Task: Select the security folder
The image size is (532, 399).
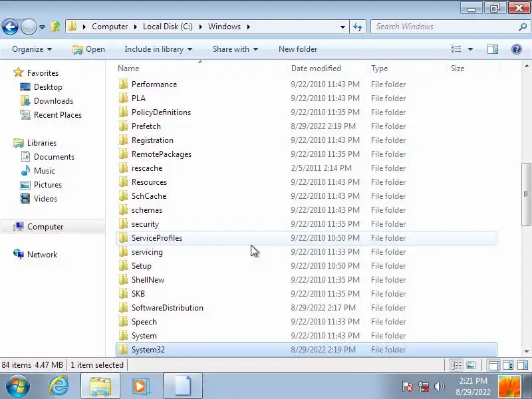Action: [307, 224]
